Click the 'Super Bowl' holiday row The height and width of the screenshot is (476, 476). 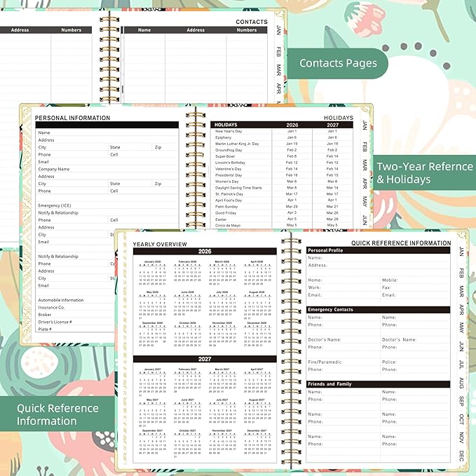[x=282, y=156]
